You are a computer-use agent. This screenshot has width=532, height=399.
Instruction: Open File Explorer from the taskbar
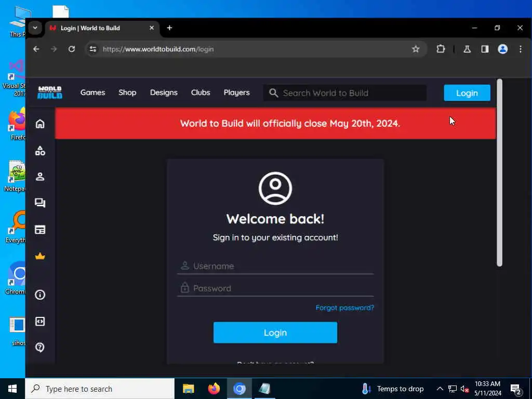(x=188, y=389)
